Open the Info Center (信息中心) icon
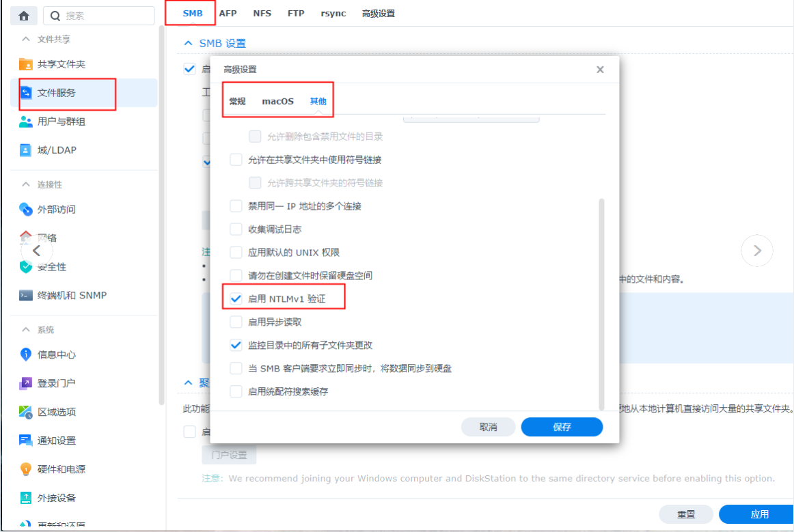The image size is (794, 532). click(x=25, y=354)
